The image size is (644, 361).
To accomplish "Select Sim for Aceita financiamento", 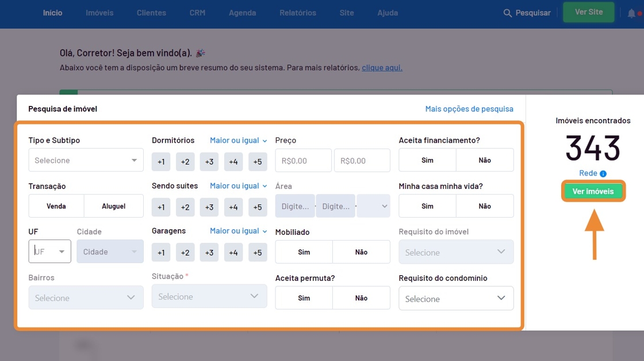I will pyautogui.click(x=427, y=160).
